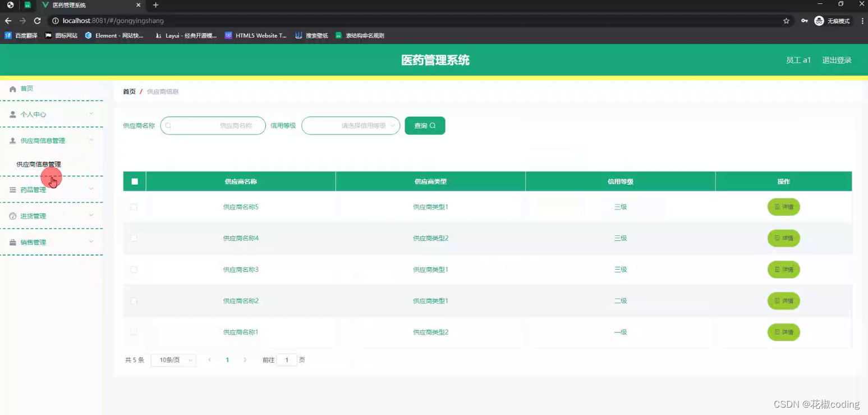
Task: Open a new browser tab with plus icon
Action: point(156,5)
